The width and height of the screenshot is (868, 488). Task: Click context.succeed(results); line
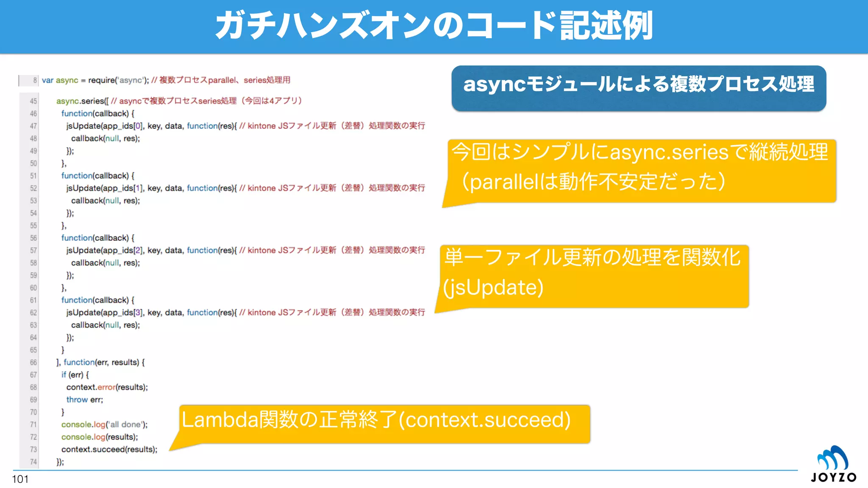click(x=109, y=449)
